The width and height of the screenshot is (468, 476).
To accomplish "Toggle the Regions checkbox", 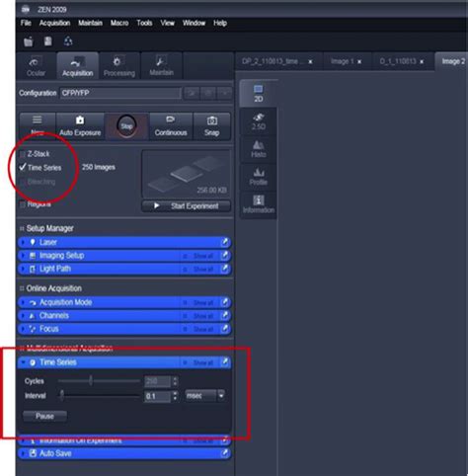I will (23, 204).
